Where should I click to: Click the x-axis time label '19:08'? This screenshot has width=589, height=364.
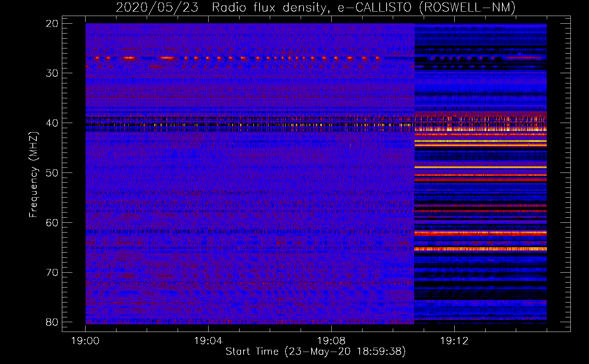(x=331, y=341)
